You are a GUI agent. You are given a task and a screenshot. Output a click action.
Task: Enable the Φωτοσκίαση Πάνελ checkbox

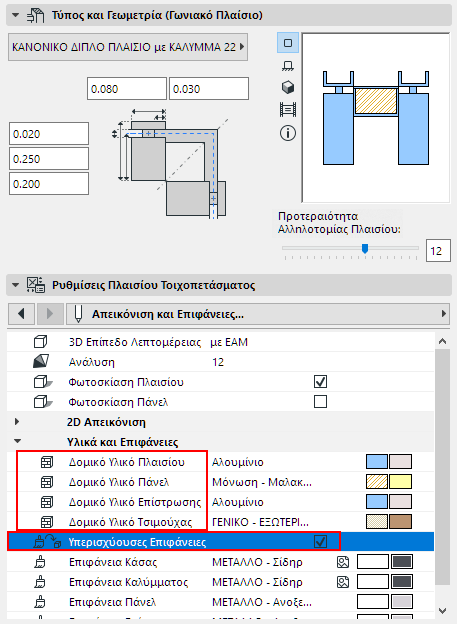(320, 402)
